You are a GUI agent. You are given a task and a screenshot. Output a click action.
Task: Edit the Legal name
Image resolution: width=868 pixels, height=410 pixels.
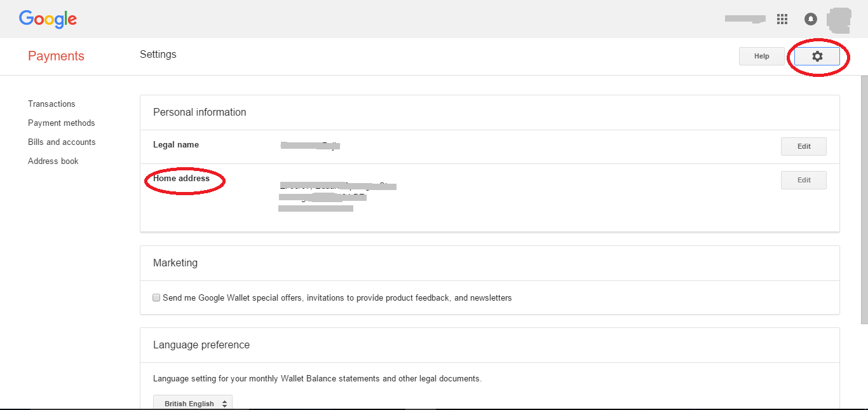click(804, 146)
